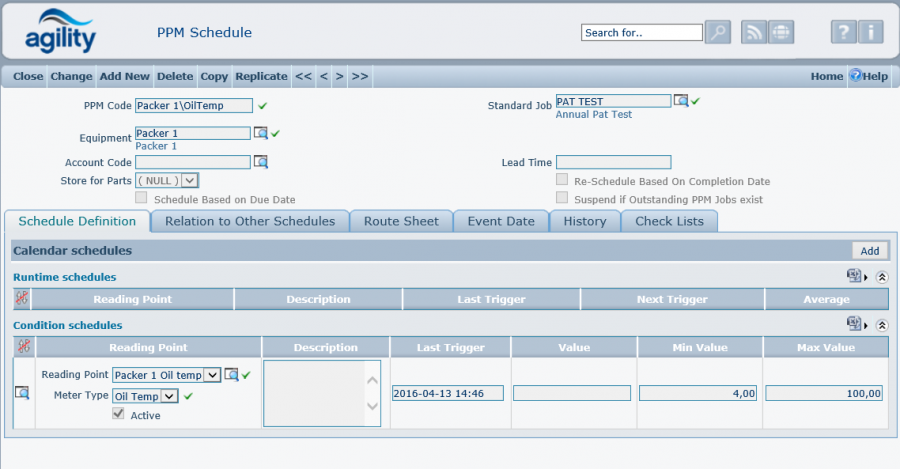Viewport: 900px width, 469px height.
Task: Open the Check Lists tab
Action: click(x=669, y=221)
